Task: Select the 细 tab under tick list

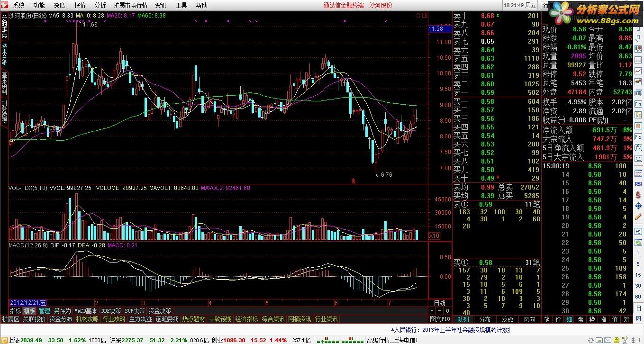Action: (568, 319)
